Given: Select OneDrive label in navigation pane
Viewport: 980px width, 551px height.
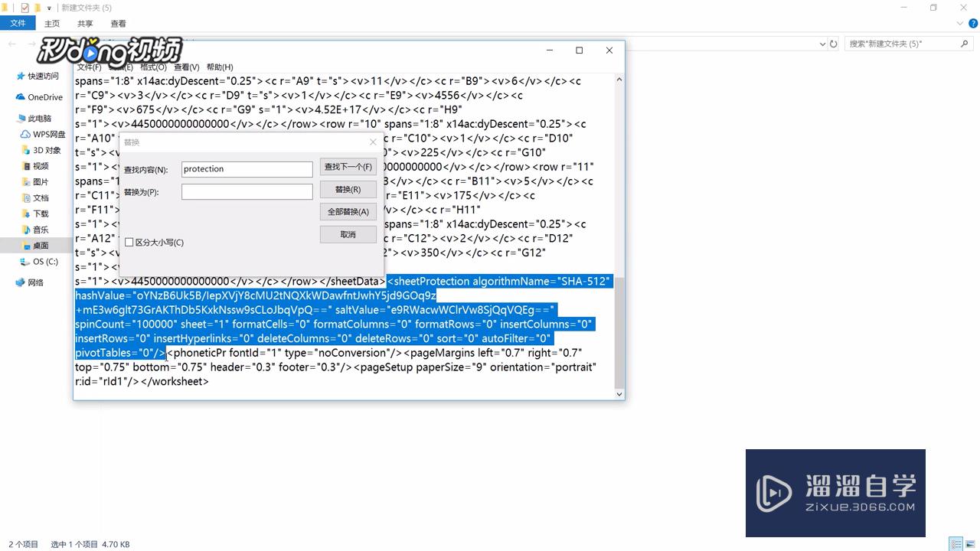Looking at the screenshot, I should [x=45, y=97].
